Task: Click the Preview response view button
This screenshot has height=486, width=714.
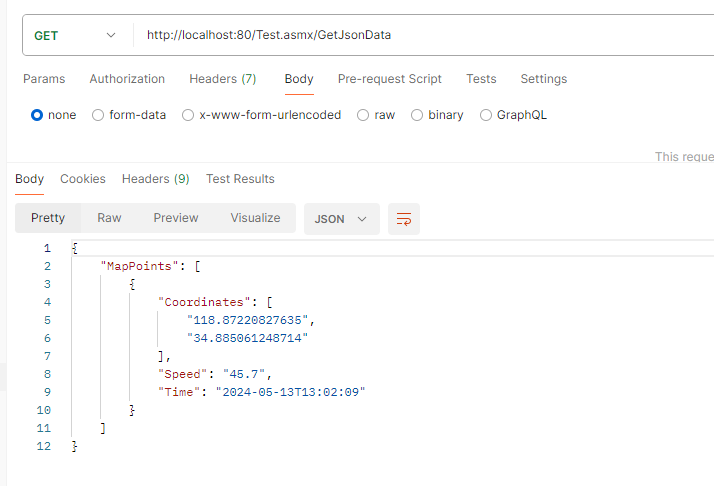Action: (x=176, y=218)
